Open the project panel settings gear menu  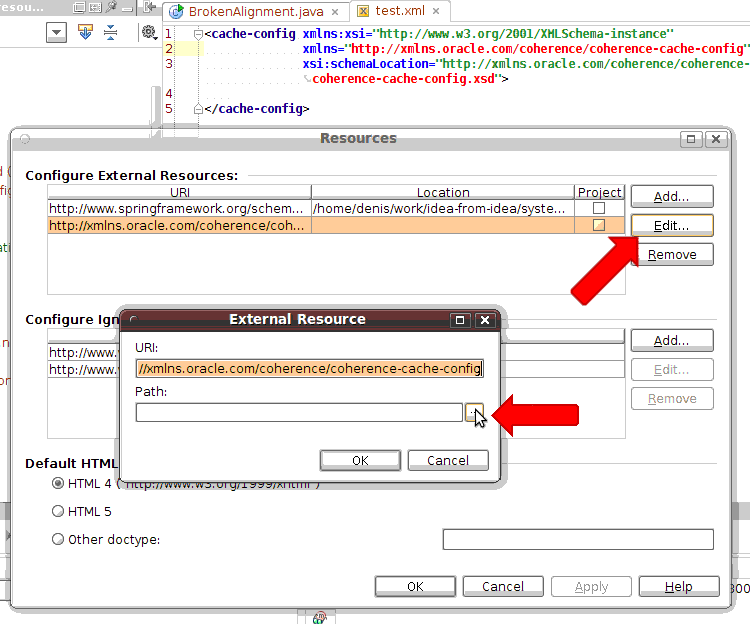point(149,32)
